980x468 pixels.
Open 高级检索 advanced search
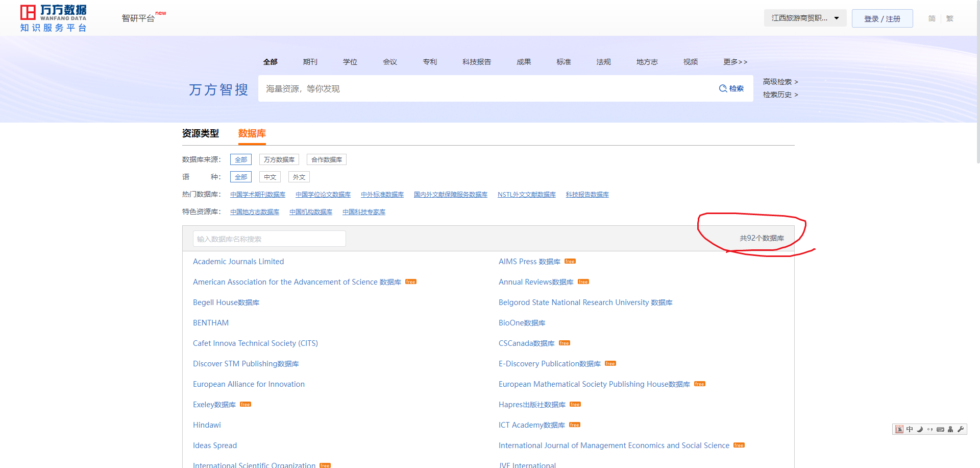coord(780,82)
